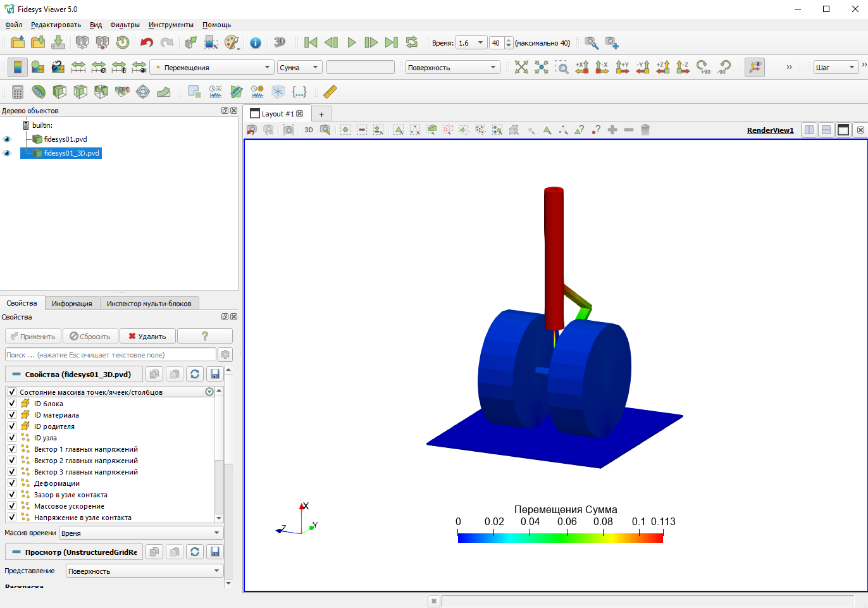The image size is (868, 608).
Task: Open the Помощь menu
Action: pos(216,25)
